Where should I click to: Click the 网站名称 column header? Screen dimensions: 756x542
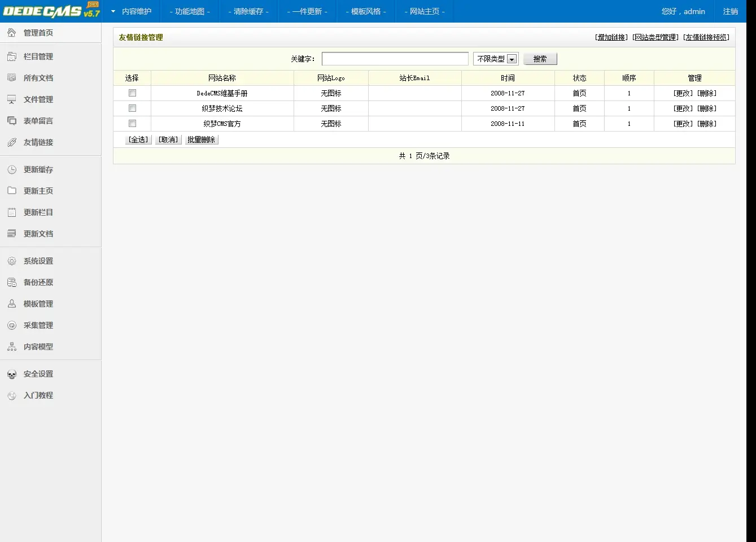[x=222, y=78]
